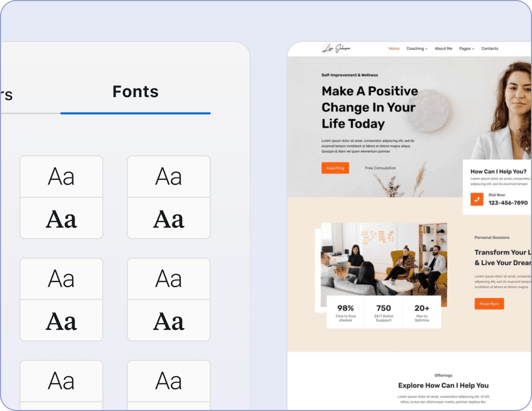The image size is (532, 411).
Task: Click the orange Read More button
Action: point(489,304)
